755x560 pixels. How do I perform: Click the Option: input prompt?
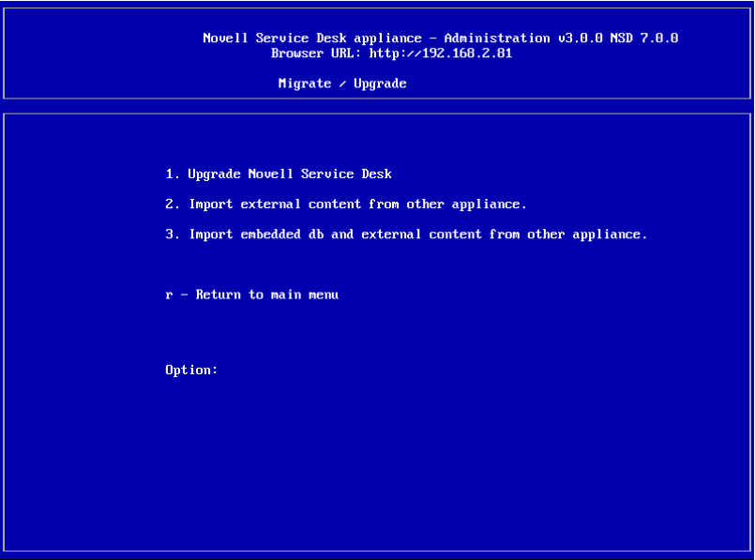pos(191,370)
